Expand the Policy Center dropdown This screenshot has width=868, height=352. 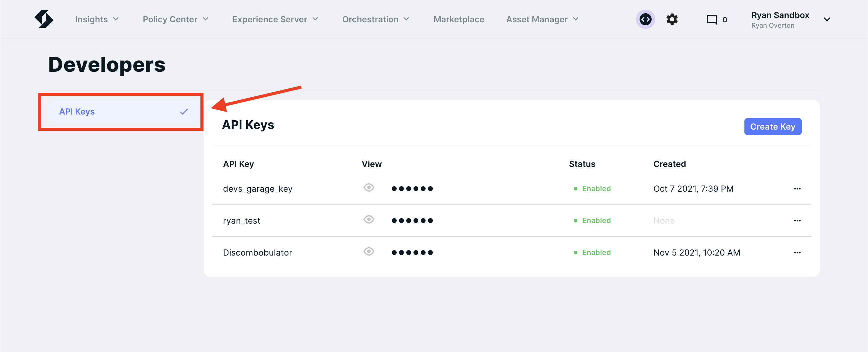click(x=175, y=19)
